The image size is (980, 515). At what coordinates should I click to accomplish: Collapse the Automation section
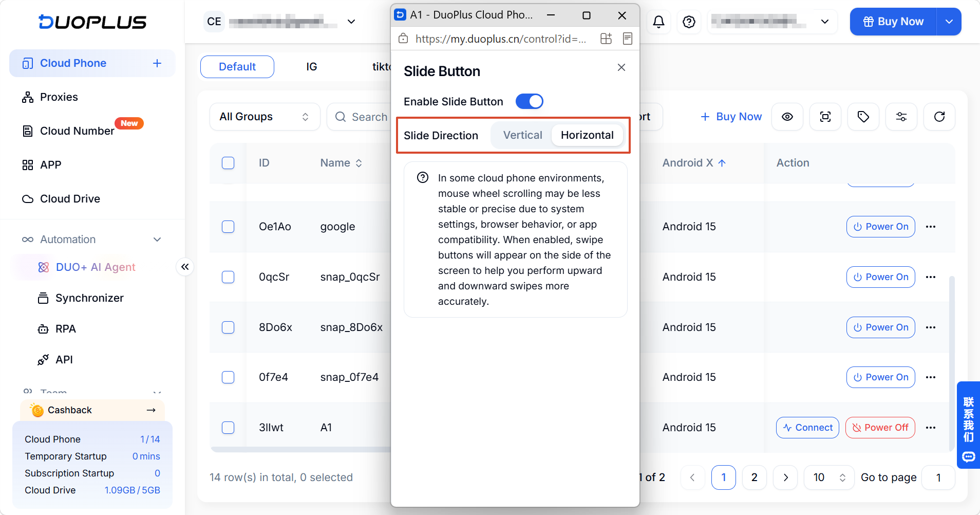157,240
